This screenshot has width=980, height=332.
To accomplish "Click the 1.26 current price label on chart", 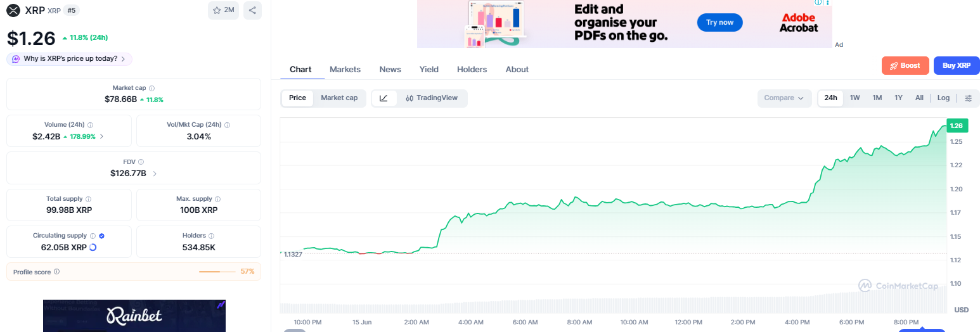I will click(957, 125).
